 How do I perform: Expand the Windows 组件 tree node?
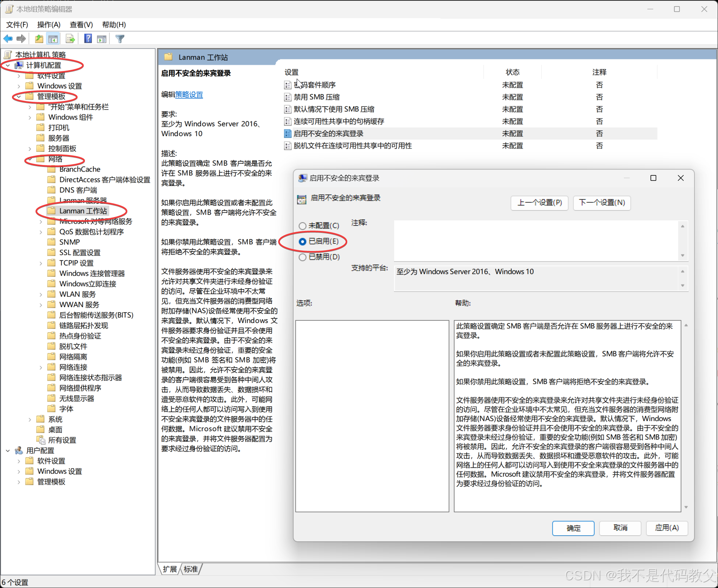(30, 117)
